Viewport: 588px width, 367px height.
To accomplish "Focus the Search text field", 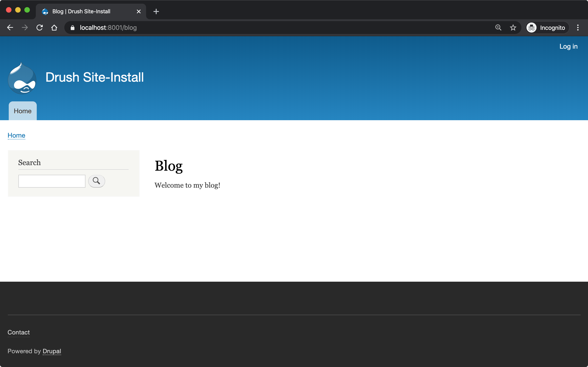I will click(x=52, y=181).
